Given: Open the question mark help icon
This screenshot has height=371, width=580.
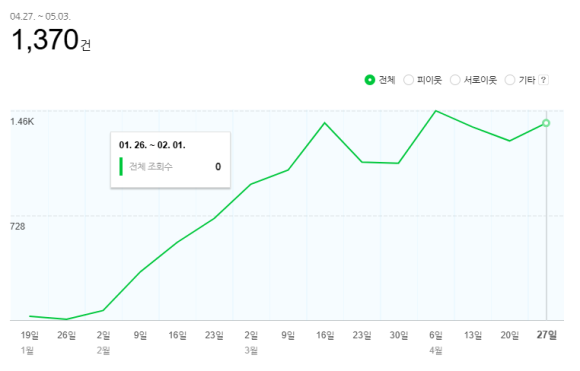Looking at the screenshot, I should [543, 80].
